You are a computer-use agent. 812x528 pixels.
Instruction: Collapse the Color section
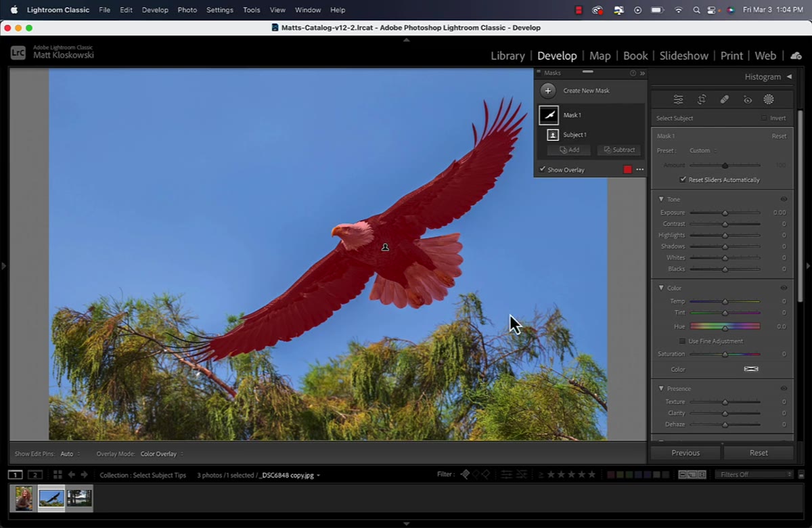[x=661, y=288]
